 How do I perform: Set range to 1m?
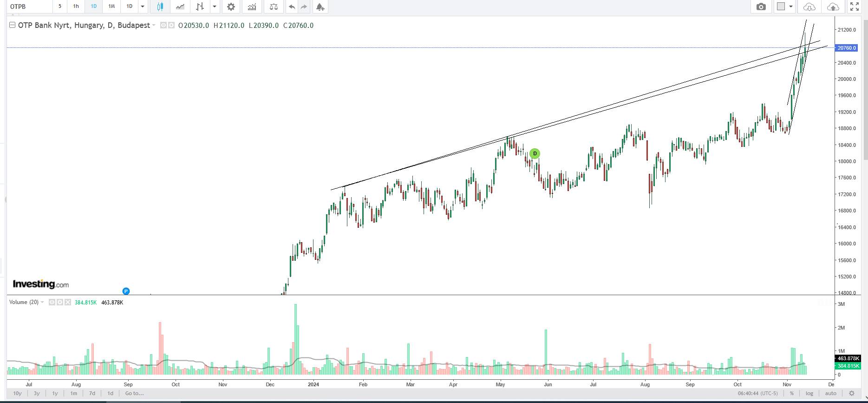[73, 393]
